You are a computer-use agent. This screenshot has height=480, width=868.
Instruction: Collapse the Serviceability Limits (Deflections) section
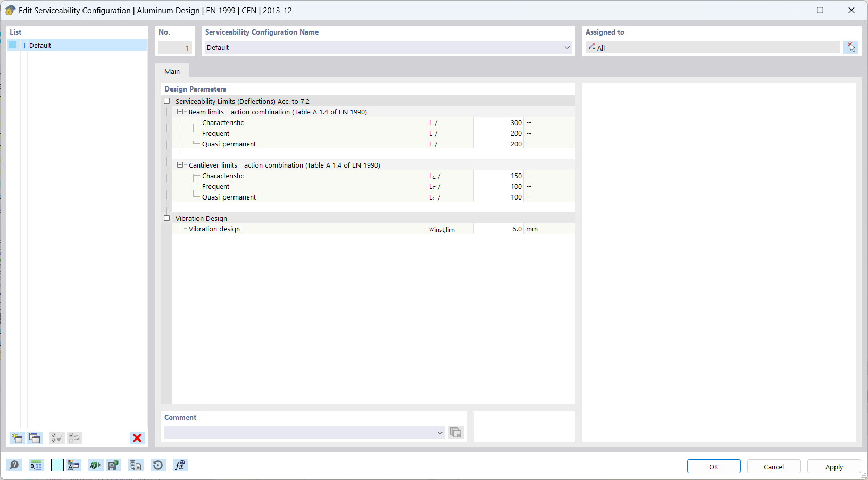166,101
